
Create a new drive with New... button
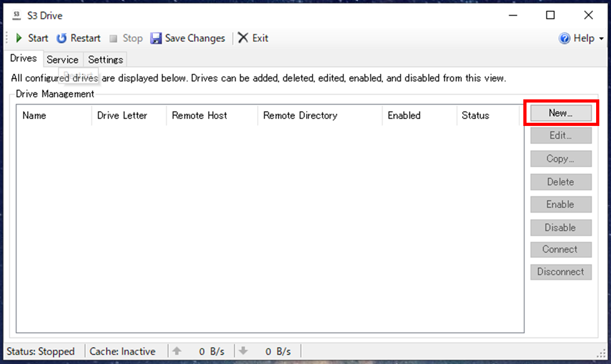pyautogui.click(x=561, y=113)
